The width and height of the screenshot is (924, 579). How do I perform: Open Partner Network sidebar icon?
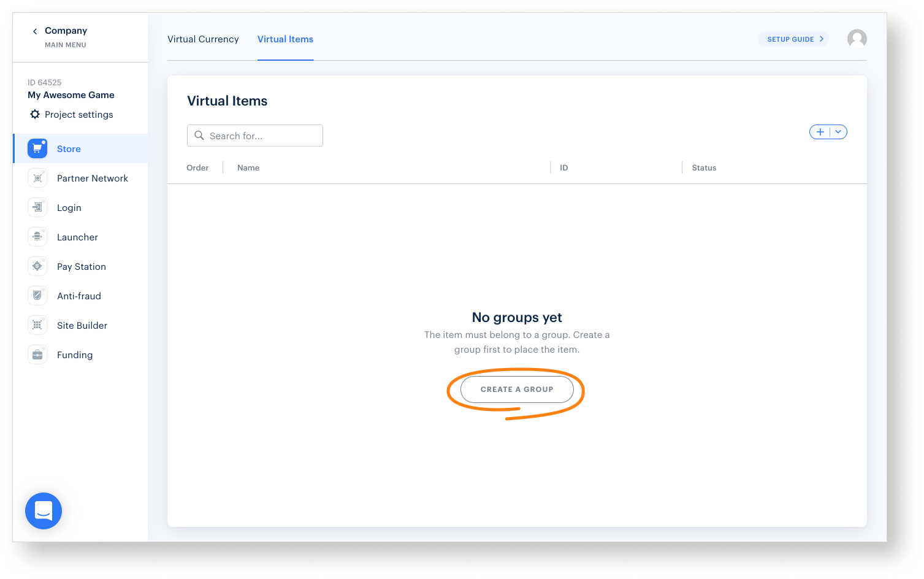[37, 178]
